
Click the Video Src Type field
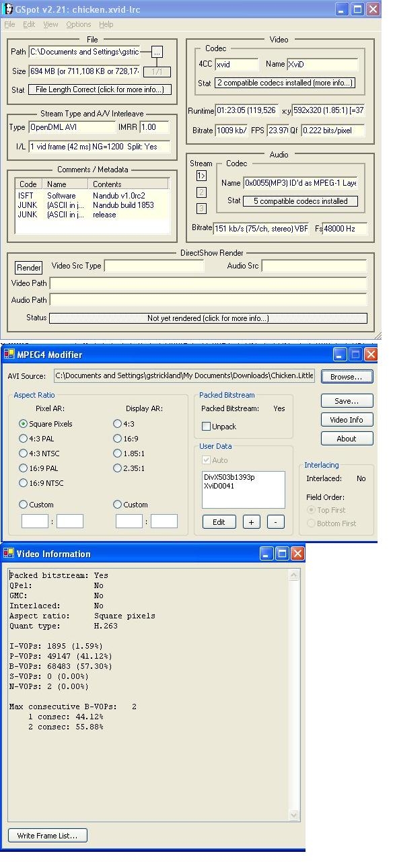[154, 266]
